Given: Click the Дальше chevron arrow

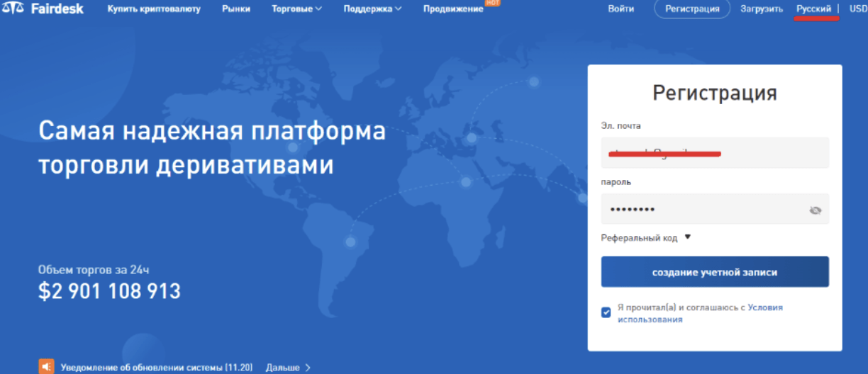Looking at the screenshot, I should coord(308,368).
